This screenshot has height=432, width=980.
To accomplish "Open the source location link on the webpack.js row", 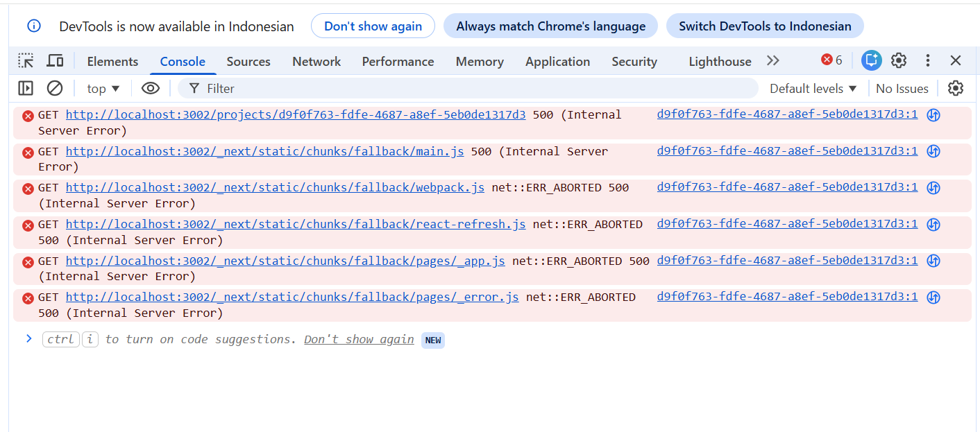I will pyautogui.click(x=787, y=187).
